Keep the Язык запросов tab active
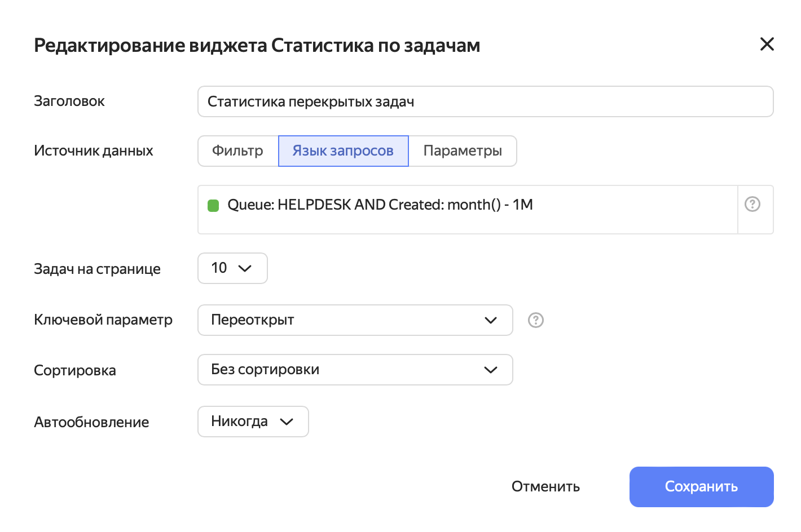The height and width of the screenshot is (532, 801). (x=343, y=151)
